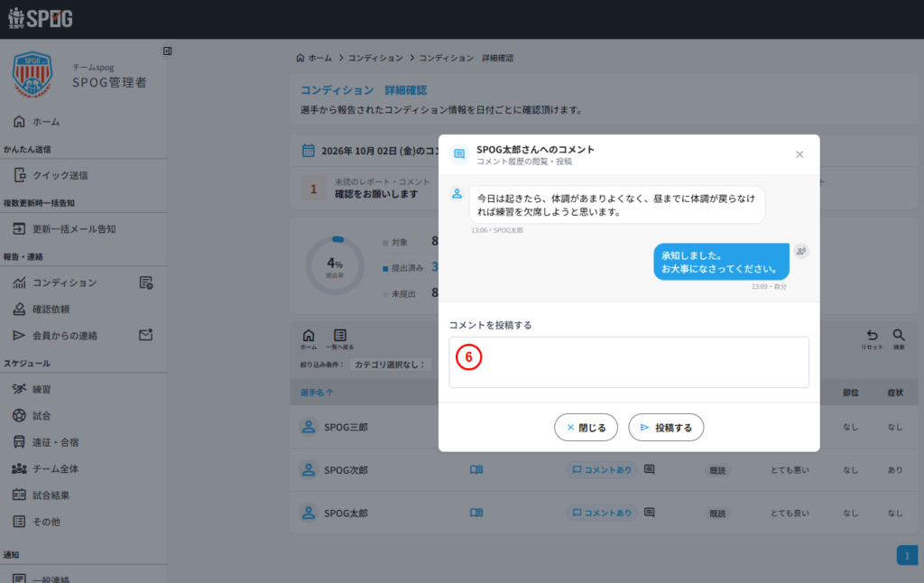Click the 症状 column header
The image size is (924, 583).
[895, 393]
